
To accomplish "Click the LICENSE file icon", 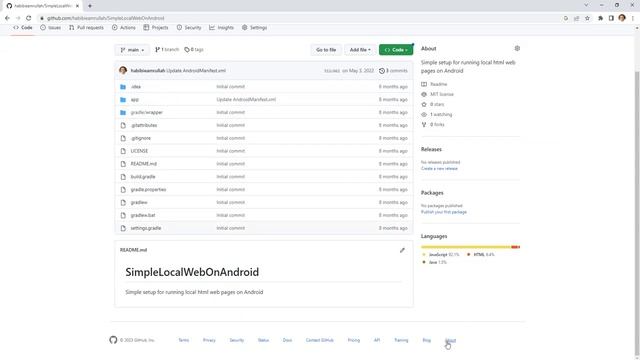I will 123,151.
